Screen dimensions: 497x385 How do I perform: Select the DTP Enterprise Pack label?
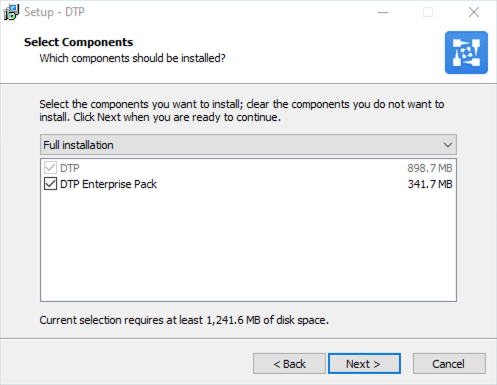tap(108, 184)
